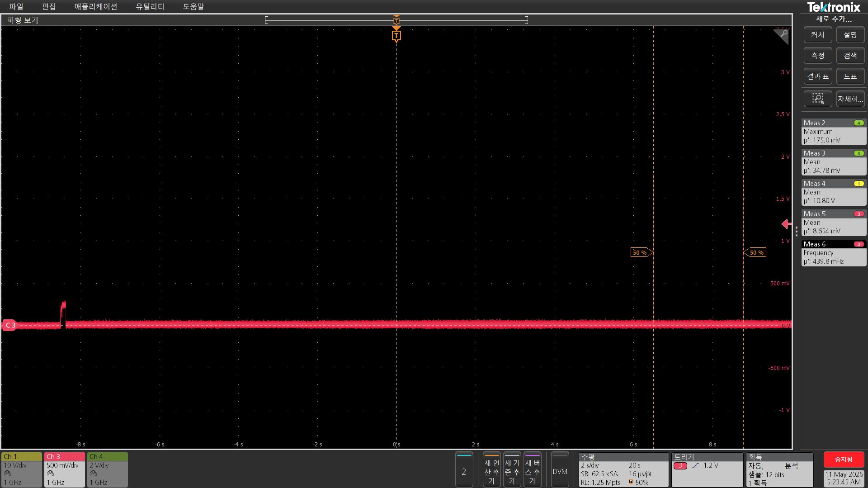The width and height of the screenshot is (868, 488).
Task: Click the Meas 2 channel 4 badge
Action: tap(859, 123)
